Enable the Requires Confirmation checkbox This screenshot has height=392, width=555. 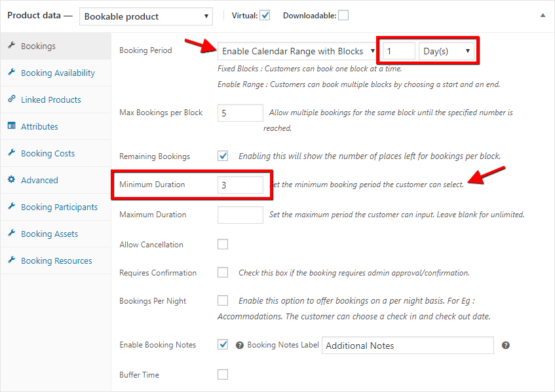tap(223, 272)
